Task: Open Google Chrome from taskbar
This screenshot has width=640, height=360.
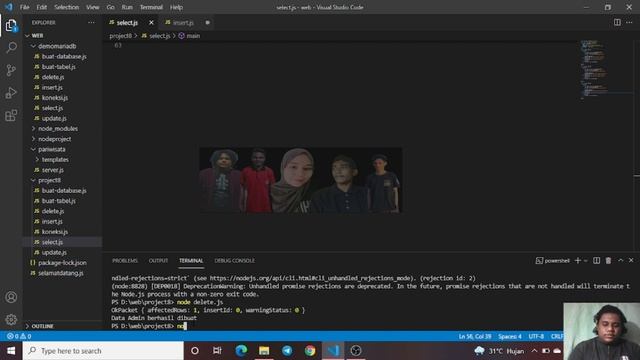Action: click(x=310, y=351)
